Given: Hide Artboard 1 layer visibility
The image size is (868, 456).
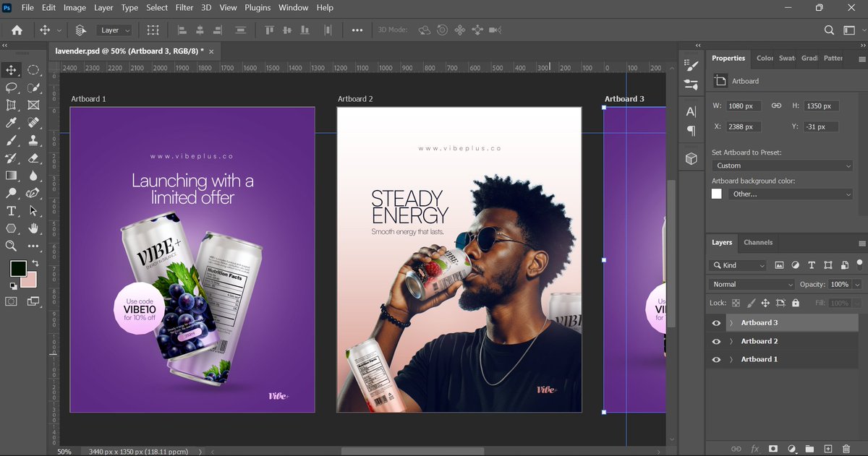Looking at the screenshot, I should coord(716,359).
